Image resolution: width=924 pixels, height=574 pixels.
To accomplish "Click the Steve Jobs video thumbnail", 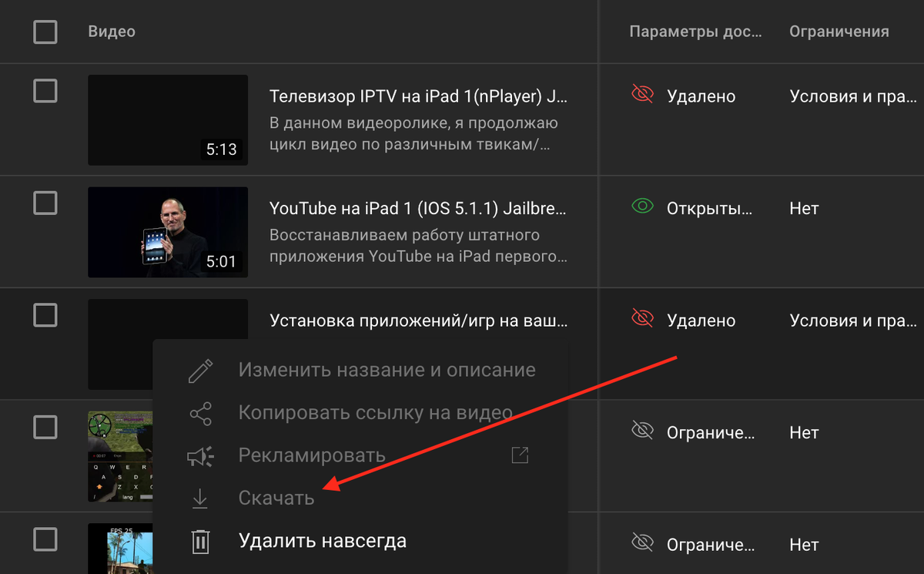I will point(168,232).
